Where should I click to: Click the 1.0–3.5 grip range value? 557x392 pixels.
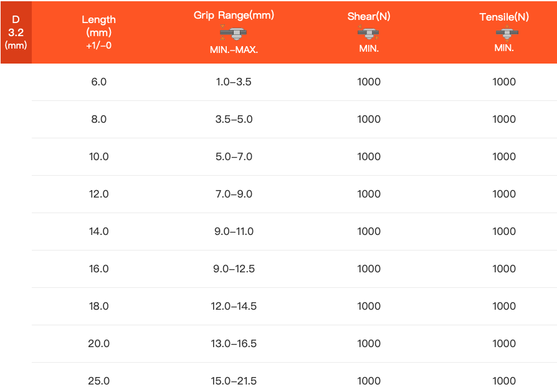pyautogui.click(x=234, y=82)
